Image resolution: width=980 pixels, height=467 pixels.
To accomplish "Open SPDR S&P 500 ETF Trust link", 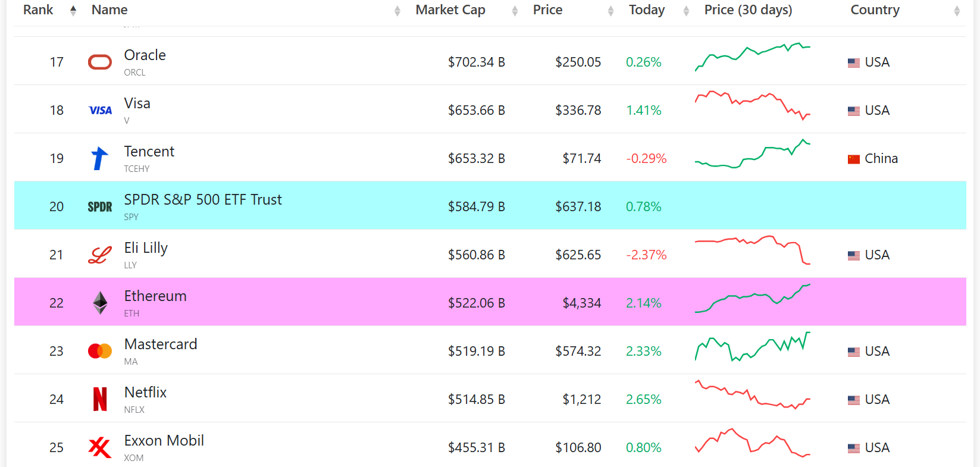I will tap(203, 200).
